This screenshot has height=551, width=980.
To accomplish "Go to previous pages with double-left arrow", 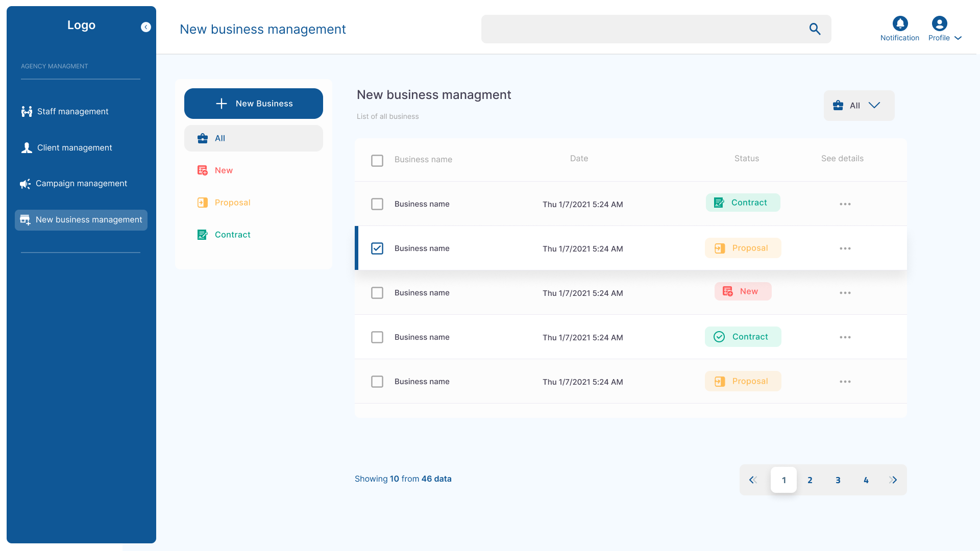I will tap(753, 480).
